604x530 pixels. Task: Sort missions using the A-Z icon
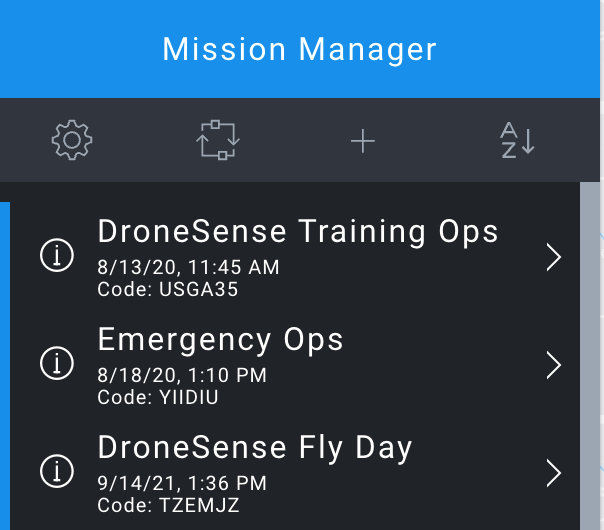517,140
